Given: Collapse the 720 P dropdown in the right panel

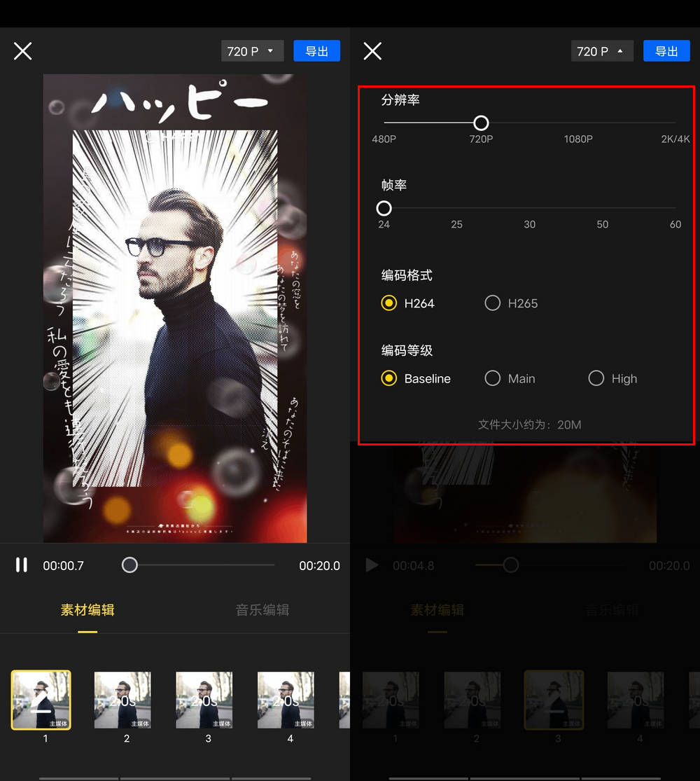Looking at the screenshot, I should (602, 51).
